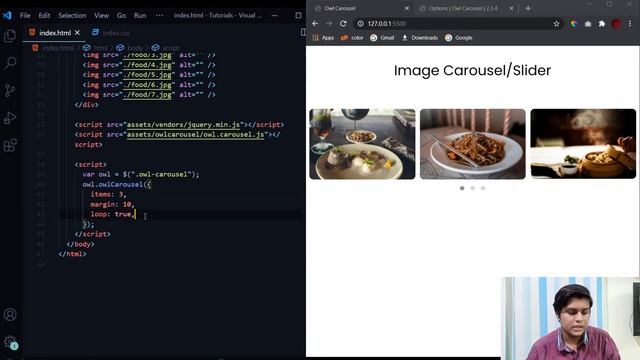Click the body breadcrumb item
This screenshot has width=640, height=360.
click(x=135, y=48)
